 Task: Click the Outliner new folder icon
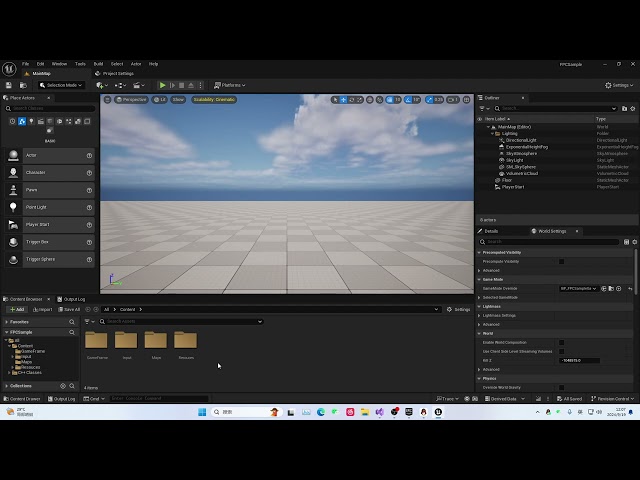point(624,108)
